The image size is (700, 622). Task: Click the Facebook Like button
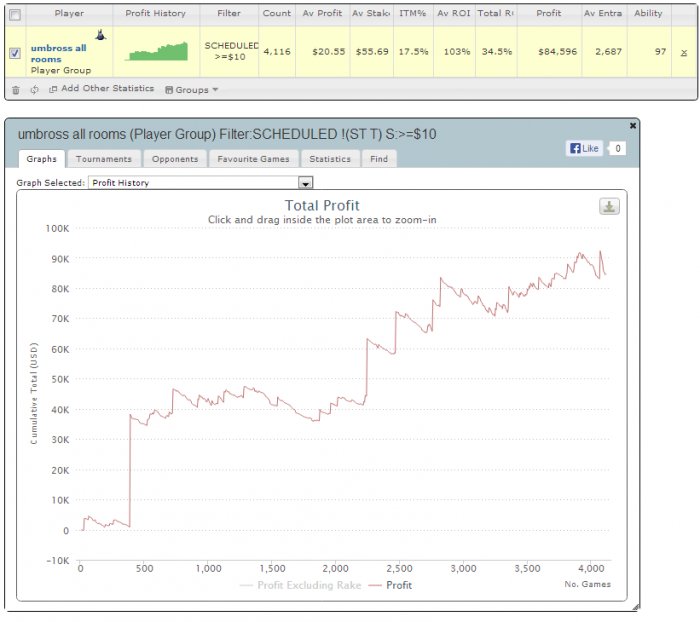pyautogui.click(x=584, y=148)
